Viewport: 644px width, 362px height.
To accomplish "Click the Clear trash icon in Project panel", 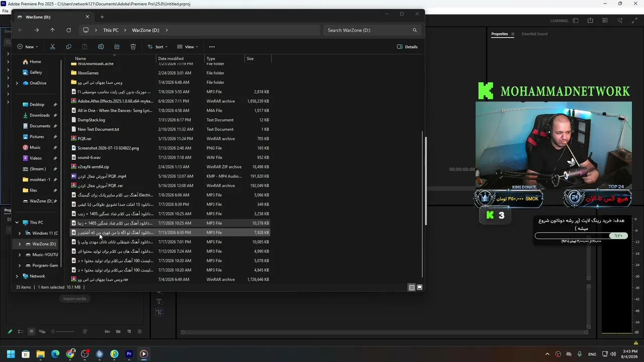I will (140, 331).
